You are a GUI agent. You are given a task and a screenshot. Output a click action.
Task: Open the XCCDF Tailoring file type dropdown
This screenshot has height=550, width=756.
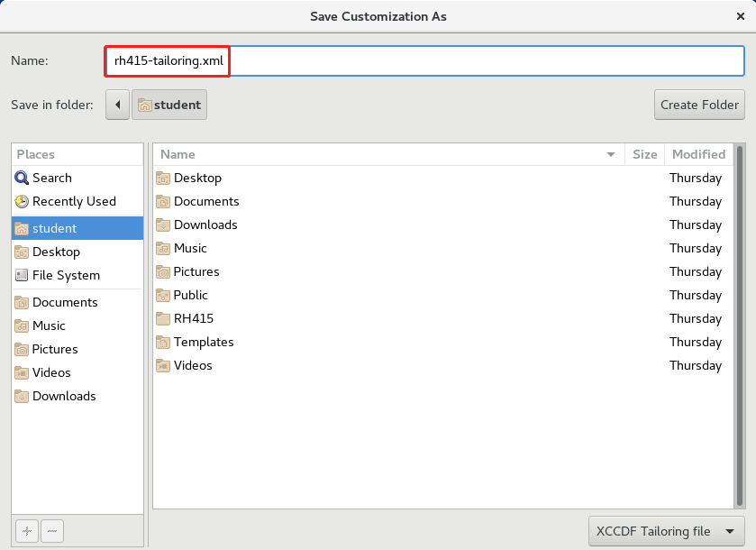pos(666,532)
